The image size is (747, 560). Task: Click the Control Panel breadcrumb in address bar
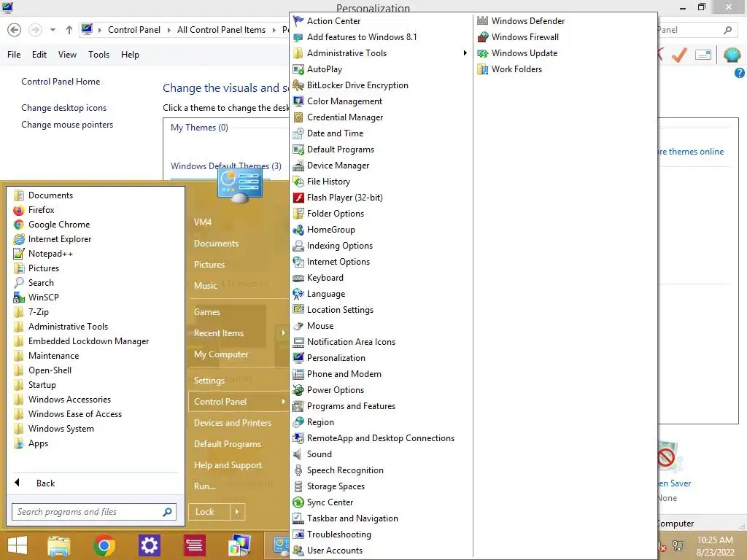(x=134, y=29)
